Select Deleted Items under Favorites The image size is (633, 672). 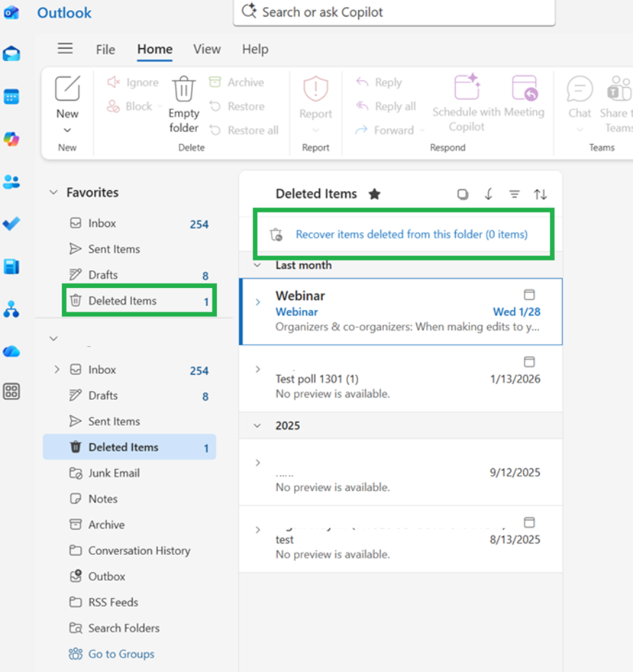tap(139, 300)
